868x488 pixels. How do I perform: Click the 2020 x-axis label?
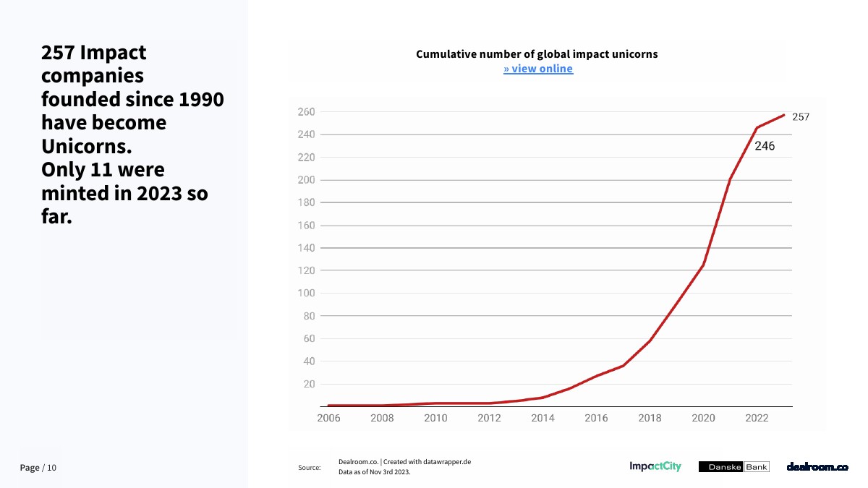(703, 418)
